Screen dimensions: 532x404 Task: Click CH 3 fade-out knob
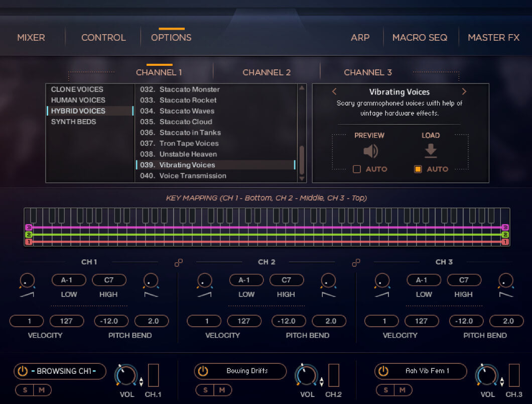[x=505, y=281]
